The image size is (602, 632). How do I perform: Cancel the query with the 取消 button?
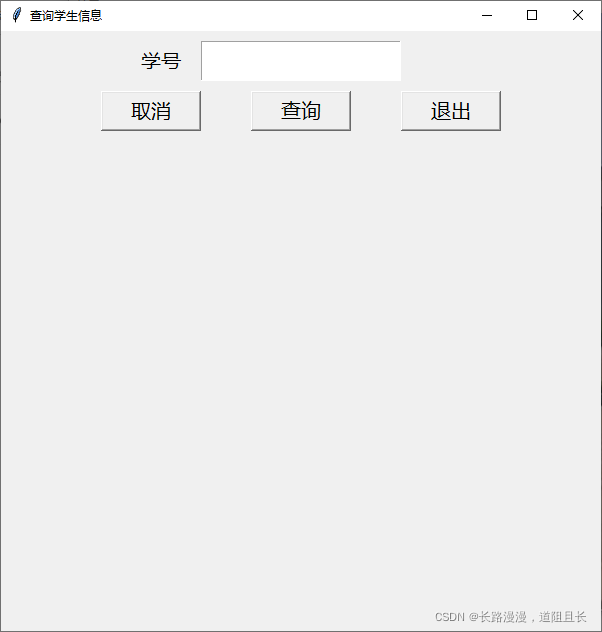[151, 111]
